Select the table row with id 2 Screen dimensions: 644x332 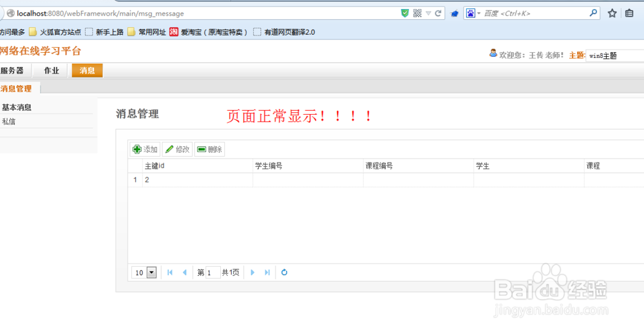[386, 180]
